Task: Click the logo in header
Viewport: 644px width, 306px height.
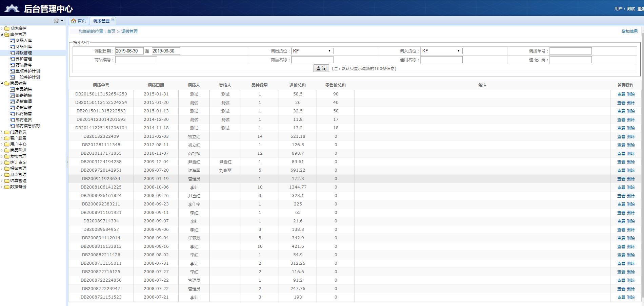Action: pyautogui.click(x=12, y=8)
